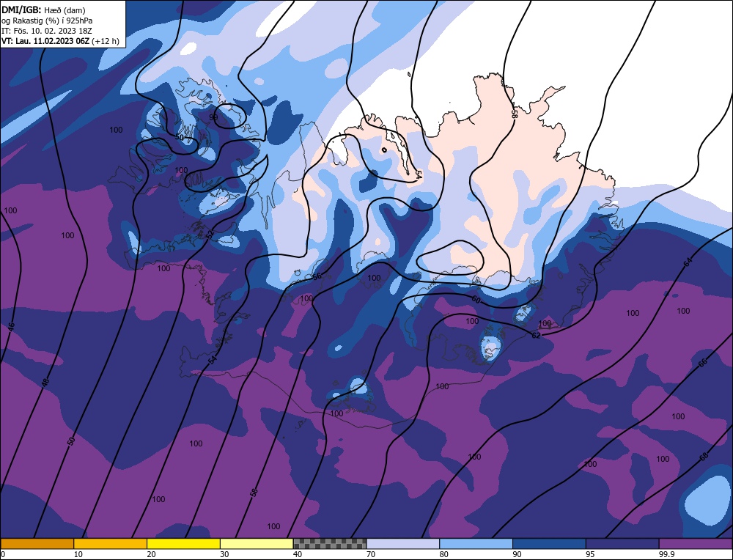This screenshot has height=560, width=733.
Task: Click the '68' contour label
Action: click(704, 457)
